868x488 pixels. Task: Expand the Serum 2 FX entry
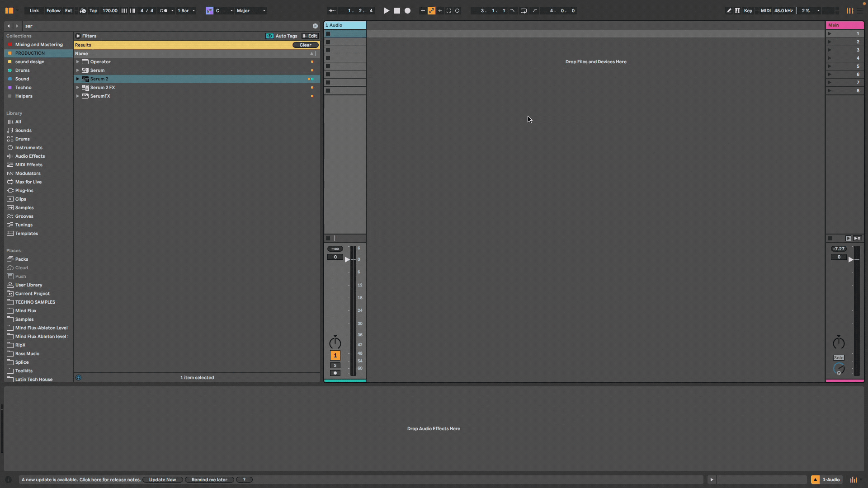click(78, 87)
